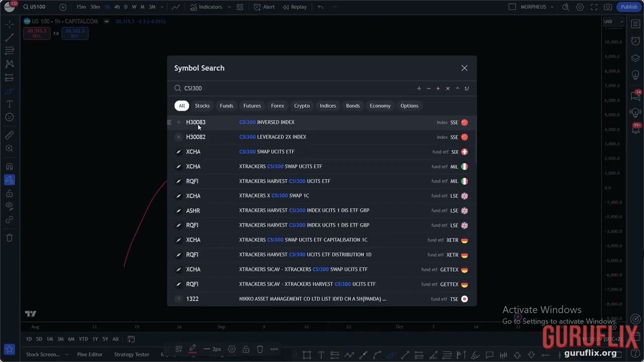644x362 pixels.
Task: Select the ASHR Xtrackers Harvest CSI300 row
Action: point(321,211)
